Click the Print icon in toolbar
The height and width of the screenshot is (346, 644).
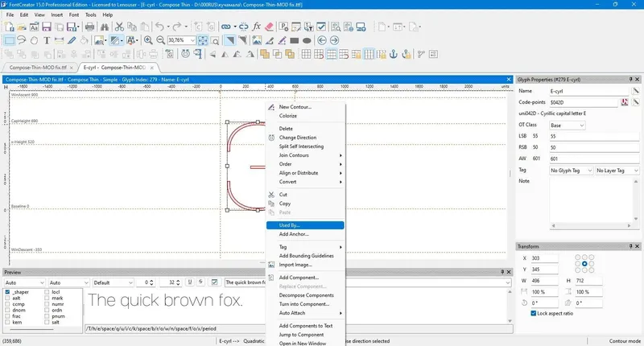(89, 27)
